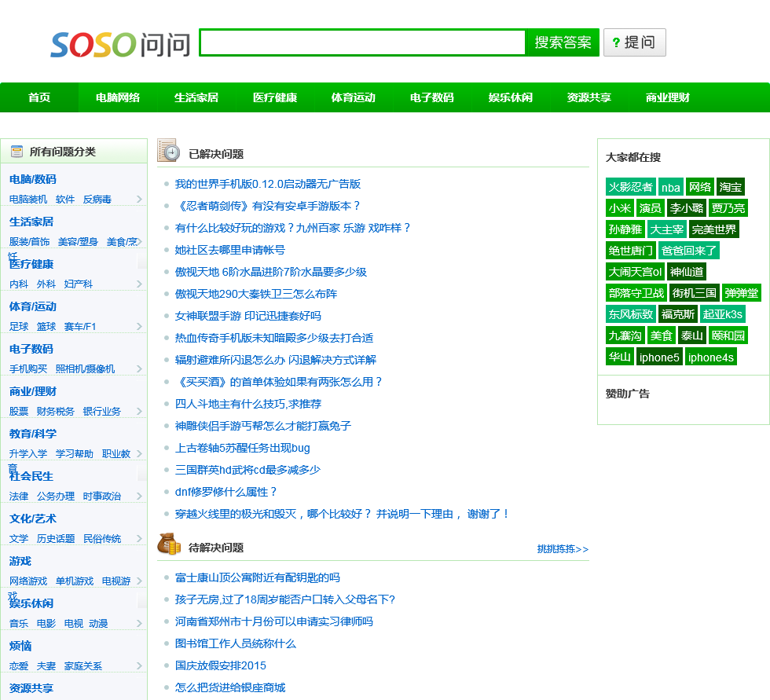This screenshot has height=700, width=770.
Task: Select the 赛车/F1 subcategory link
Action: click(x=80, y=327)
